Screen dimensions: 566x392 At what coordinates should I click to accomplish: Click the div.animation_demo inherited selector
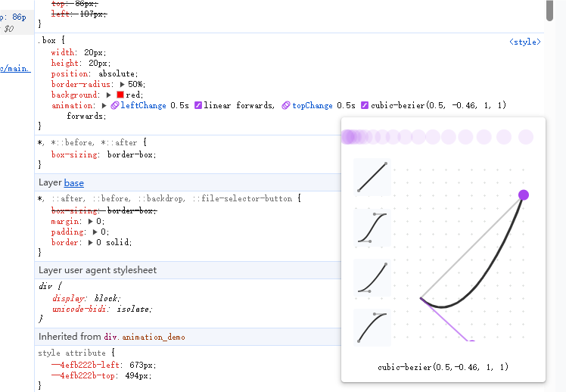click(x=145, y=337)
